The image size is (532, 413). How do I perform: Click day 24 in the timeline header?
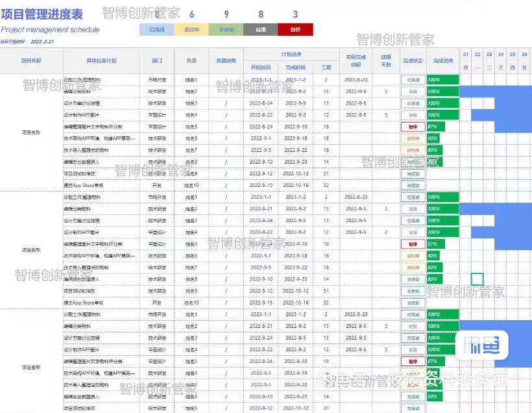(x=501, y=55)
